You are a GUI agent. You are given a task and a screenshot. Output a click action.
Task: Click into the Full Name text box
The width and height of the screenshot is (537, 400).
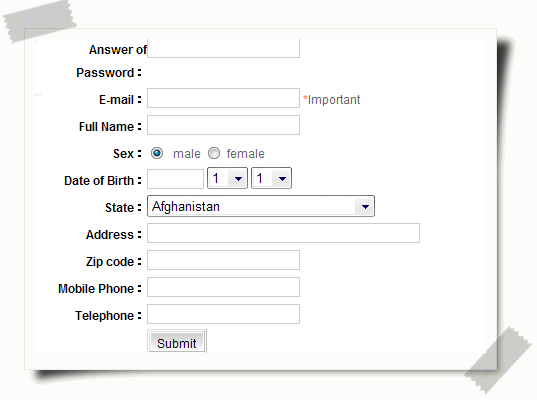[x=224, y=125]
